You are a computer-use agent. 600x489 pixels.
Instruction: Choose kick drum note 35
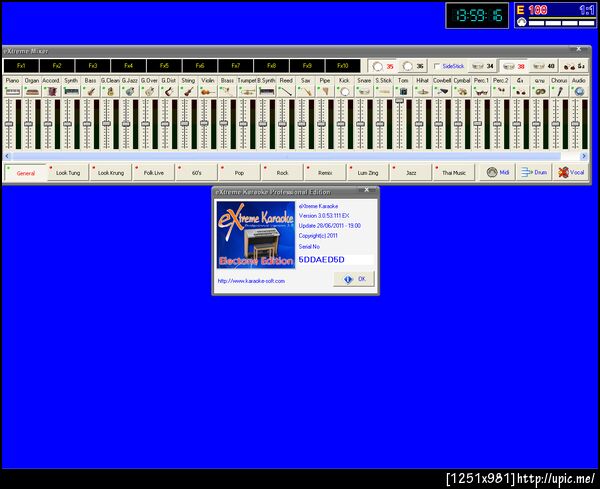(383, 66)
